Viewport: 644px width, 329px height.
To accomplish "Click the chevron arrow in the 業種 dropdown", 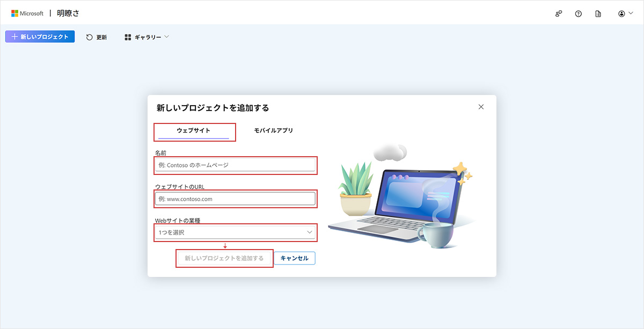I will click(x=309, y=232).
